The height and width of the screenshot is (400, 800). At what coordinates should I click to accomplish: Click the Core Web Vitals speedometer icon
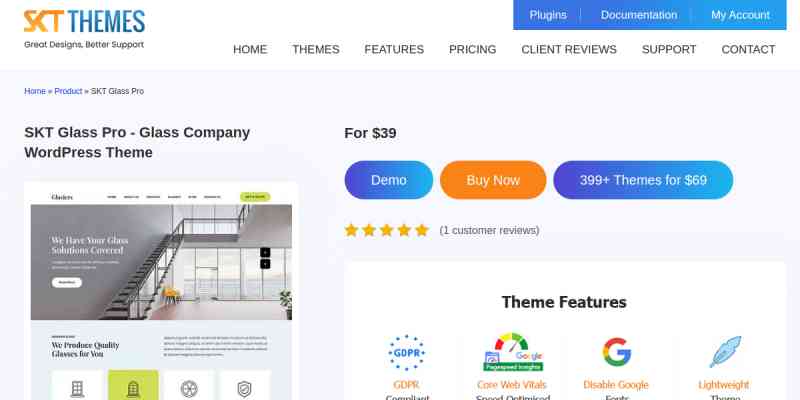pos(512,352)
